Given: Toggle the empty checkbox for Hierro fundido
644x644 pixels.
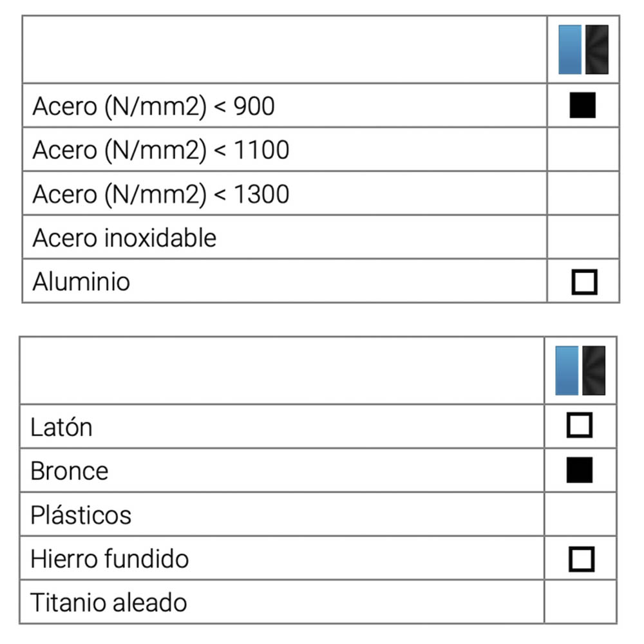Looking at the screenshot, I should pyautogui.click(x=581, y=558).
